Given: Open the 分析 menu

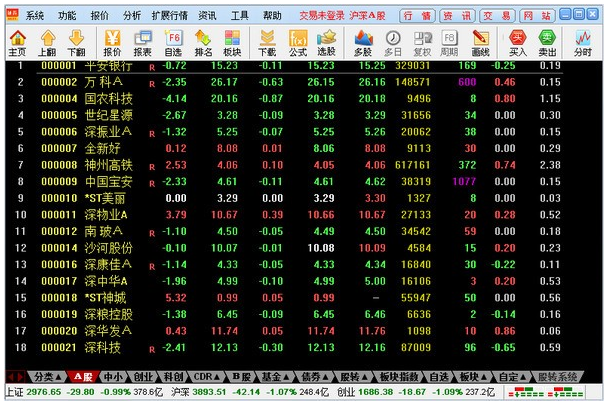Looking at the screenshot, I should [132, 15].
